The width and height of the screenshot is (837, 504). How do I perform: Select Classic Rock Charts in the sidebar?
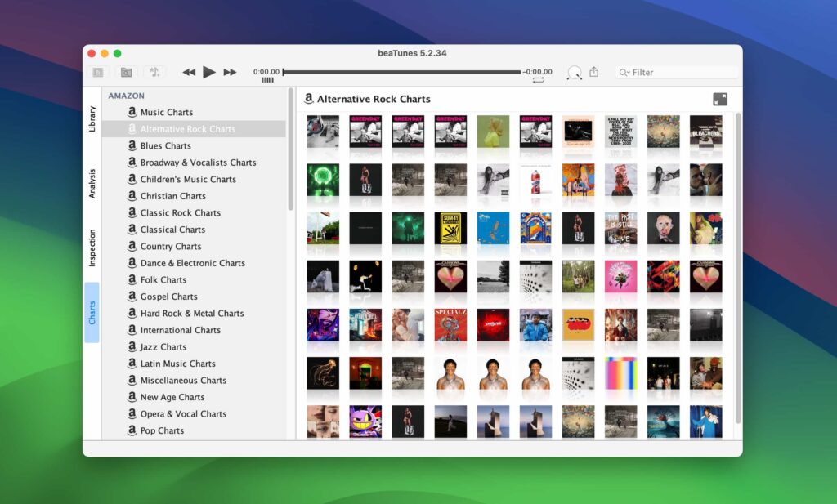point(181,212)
